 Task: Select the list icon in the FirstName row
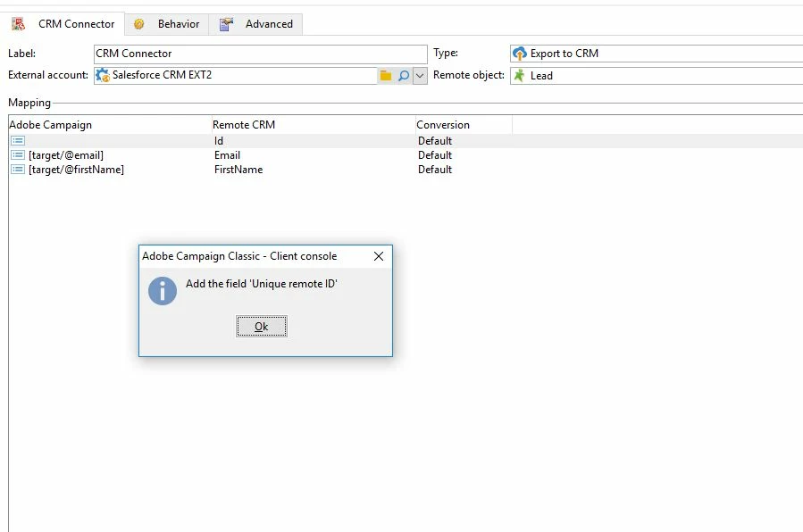tap(18, 170)
